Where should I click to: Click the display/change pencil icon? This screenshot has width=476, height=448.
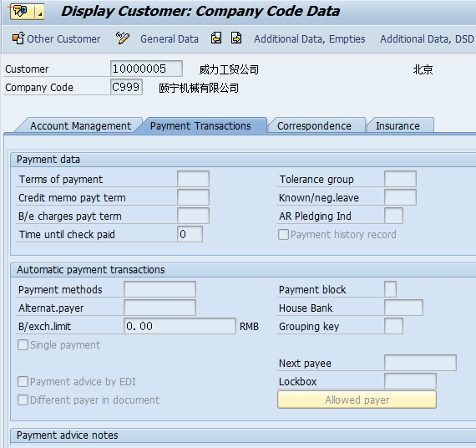pyautogui.click(x=122, y=38)
